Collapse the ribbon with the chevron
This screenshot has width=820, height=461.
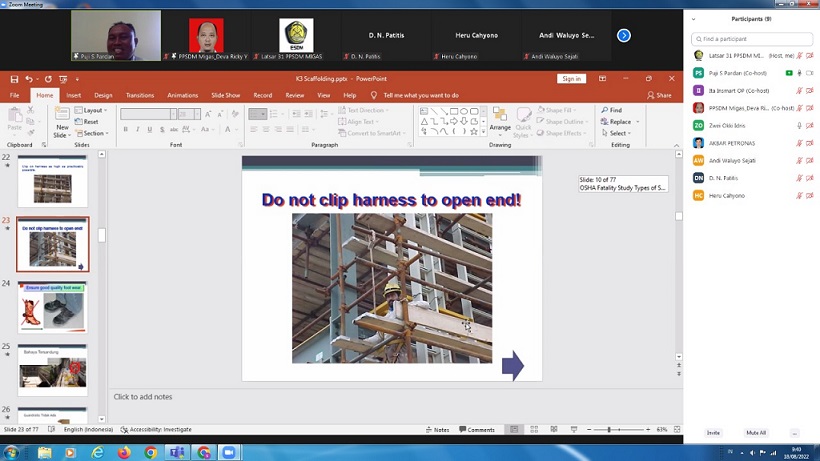[676, 145]
